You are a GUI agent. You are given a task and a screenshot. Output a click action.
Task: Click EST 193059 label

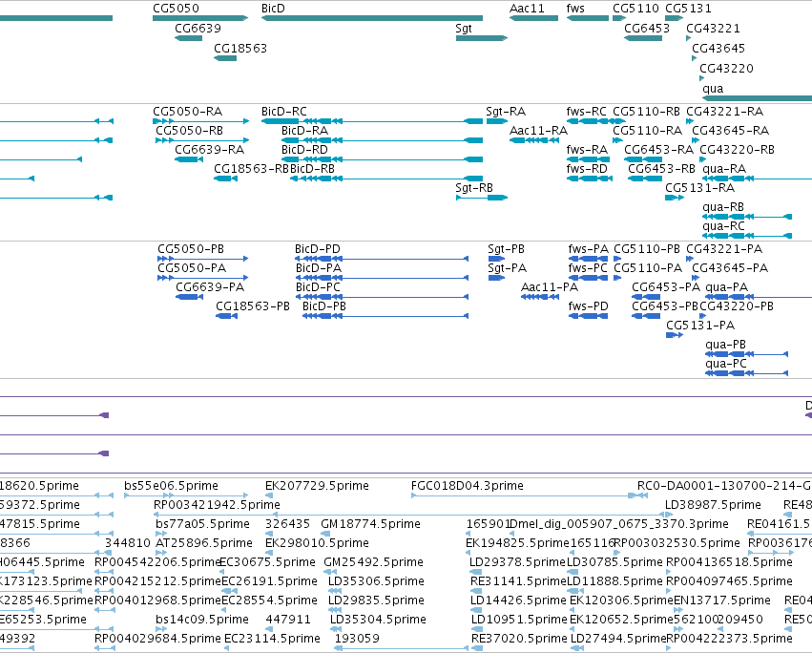pyautogui.click(x=357, y=639)
